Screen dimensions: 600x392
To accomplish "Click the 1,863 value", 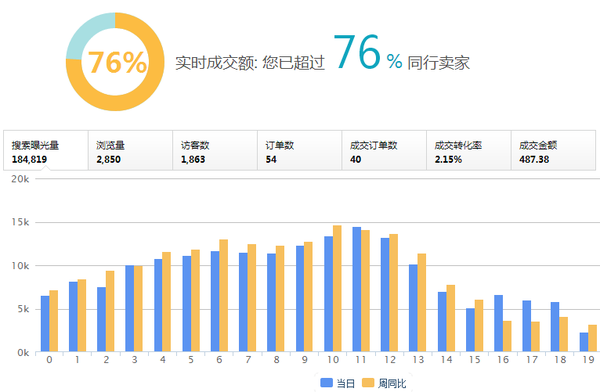I will coord(193,160).
